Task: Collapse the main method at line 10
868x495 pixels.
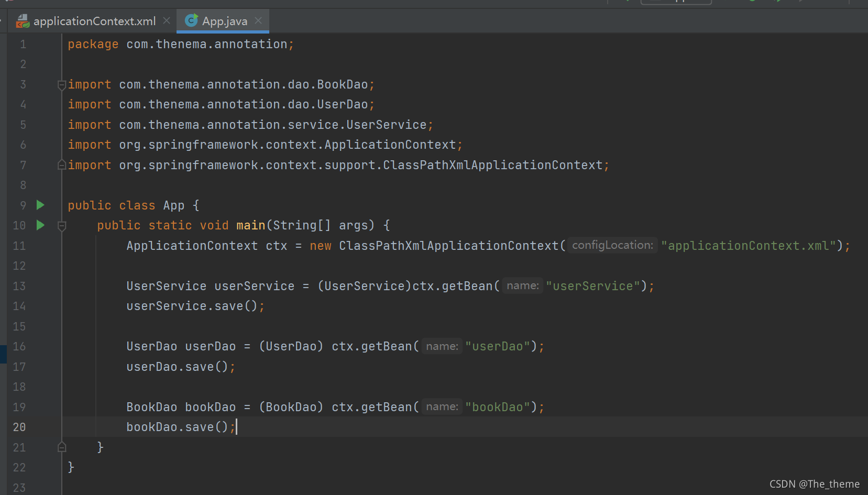Action: (61, 226)
